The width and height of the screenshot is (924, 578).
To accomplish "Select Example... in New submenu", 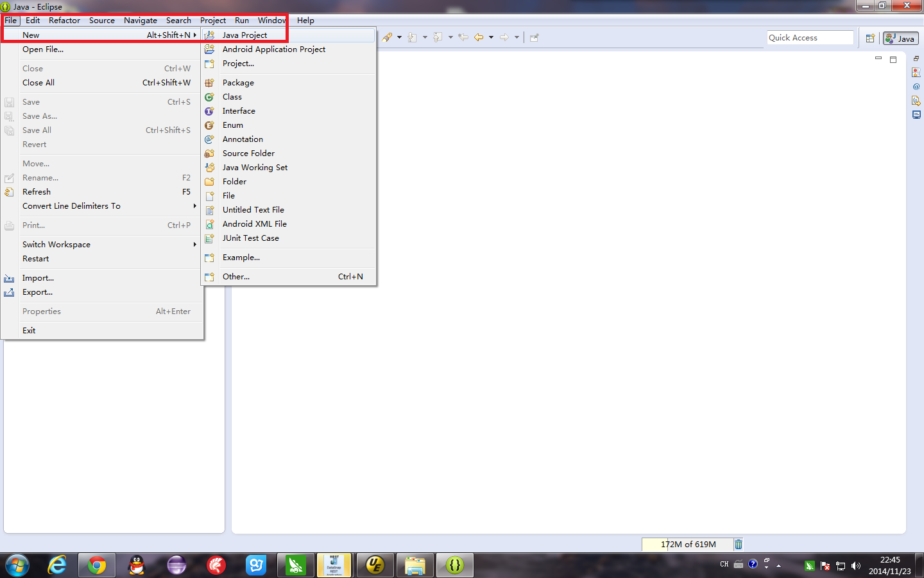I will [289, 258].
